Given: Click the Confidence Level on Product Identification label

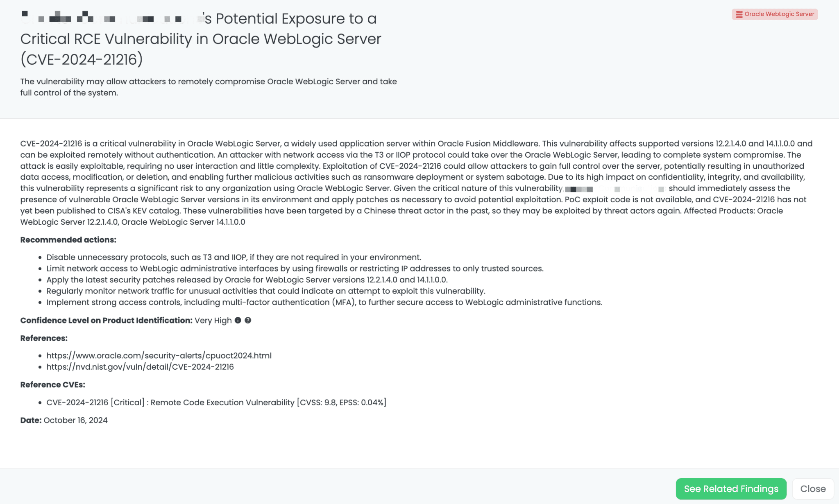Looking at the screenshot, I should [106, 321].
